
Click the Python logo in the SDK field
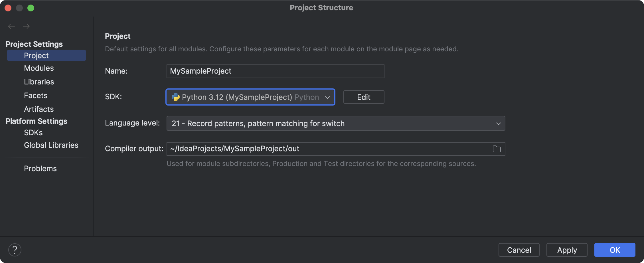click(176, 97)
